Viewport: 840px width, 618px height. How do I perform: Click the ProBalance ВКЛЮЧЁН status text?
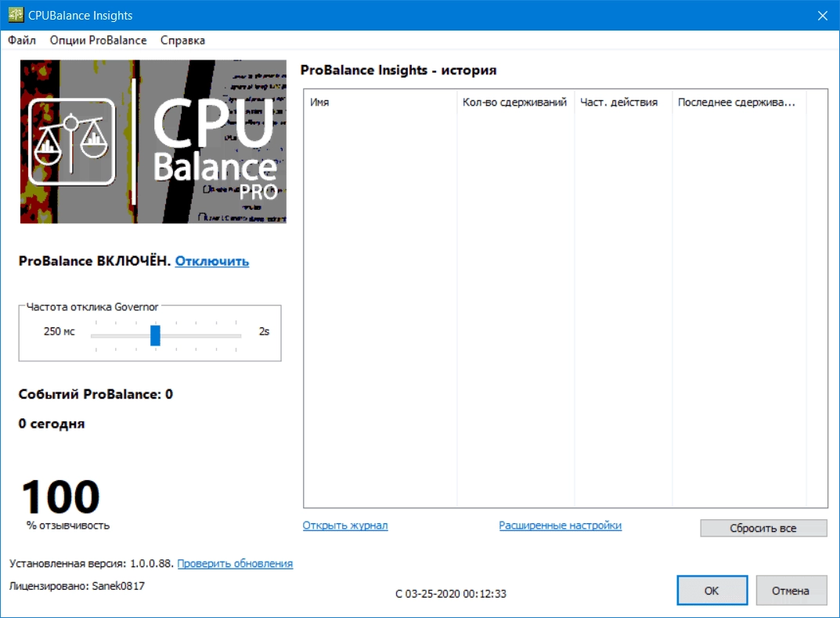click(x=94, y=261)
